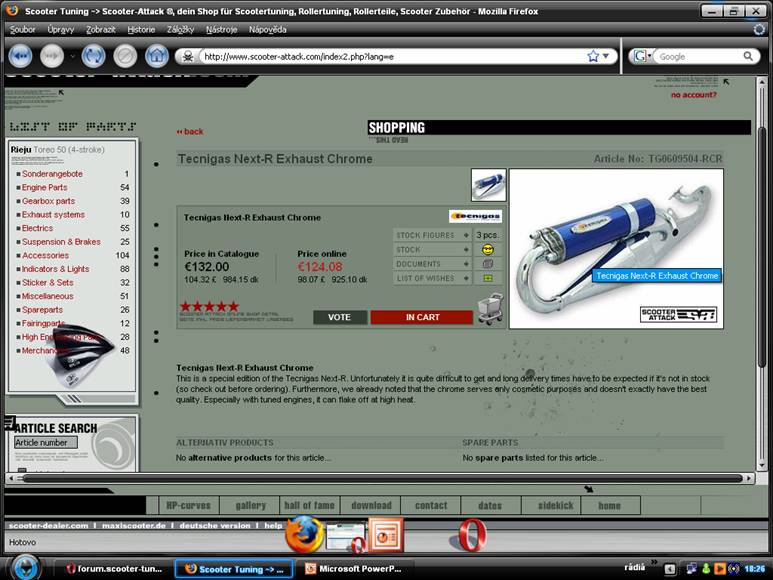Click the Article number search field
Image resolution: width=773 pixels, height=580 pixels.
coord(45,443)
